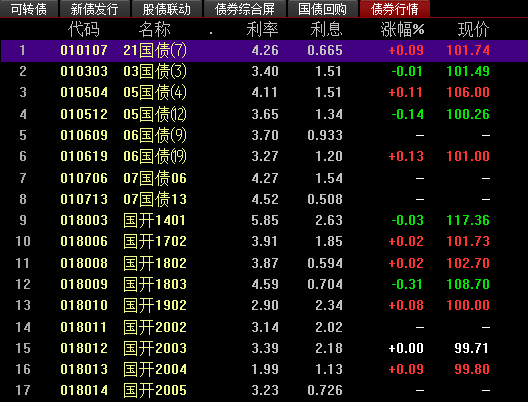Viewport: 528px width, 402px height.
Task: Sort by the 涨幅% column header
Action: 402,29
